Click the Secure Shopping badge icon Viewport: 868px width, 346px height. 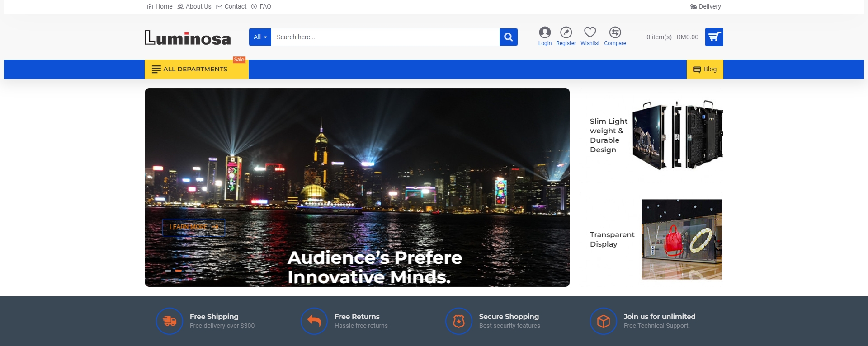point(459,321)
